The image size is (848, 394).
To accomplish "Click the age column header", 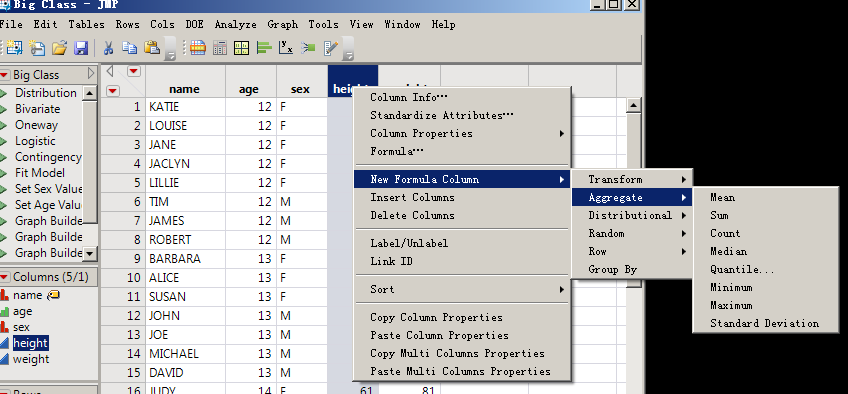I will tap(250, 82).
